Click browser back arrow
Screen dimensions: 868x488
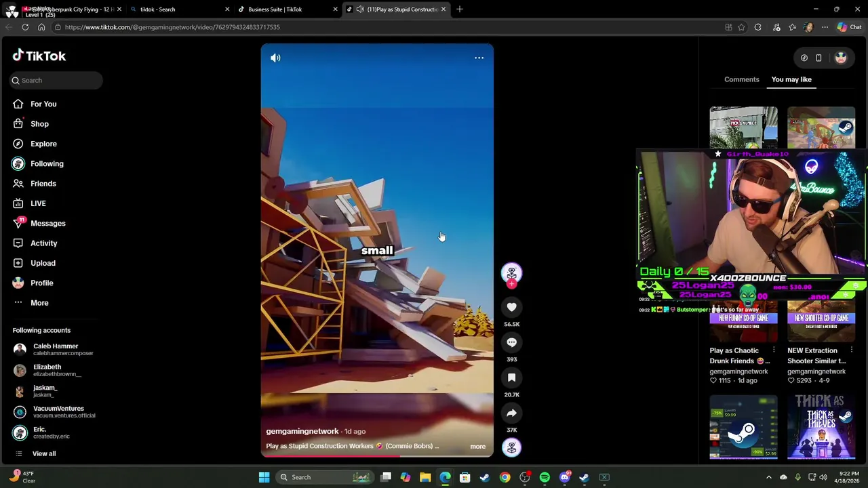pyautogui.click(x=9, y=27)
